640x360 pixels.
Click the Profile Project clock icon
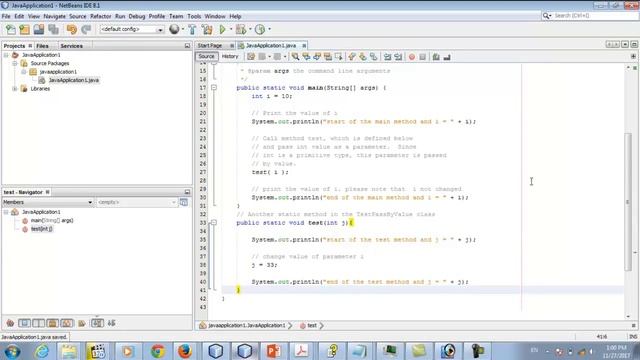click(x=260, y=29)
